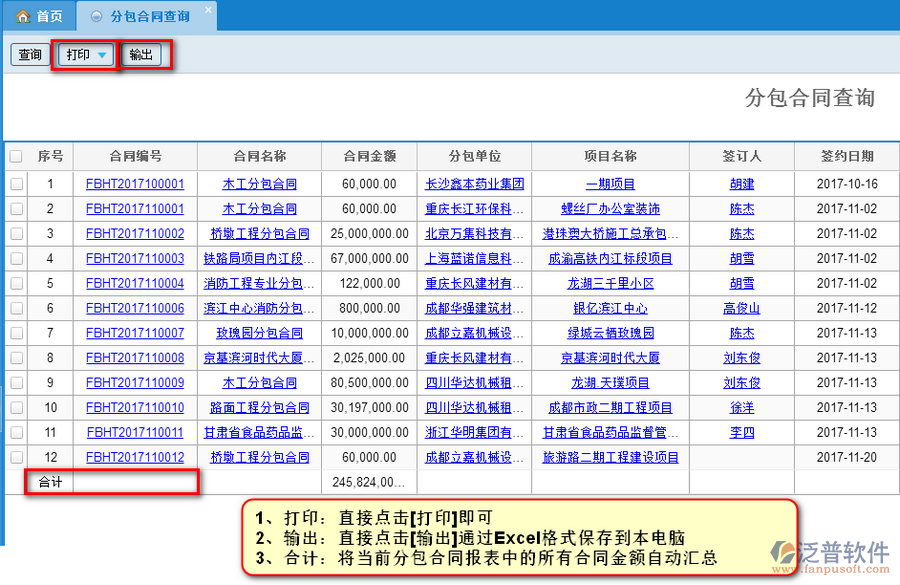Select the checkbox for row 12
900x585 pixels.
tap(16, 458)
